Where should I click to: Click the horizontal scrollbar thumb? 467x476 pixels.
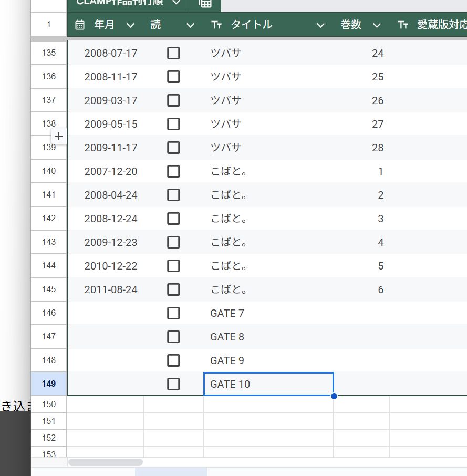pos(105,462)
